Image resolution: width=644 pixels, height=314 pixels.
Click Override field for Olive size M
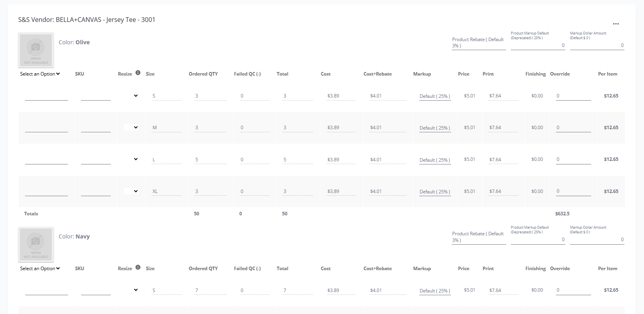[573, 128]
